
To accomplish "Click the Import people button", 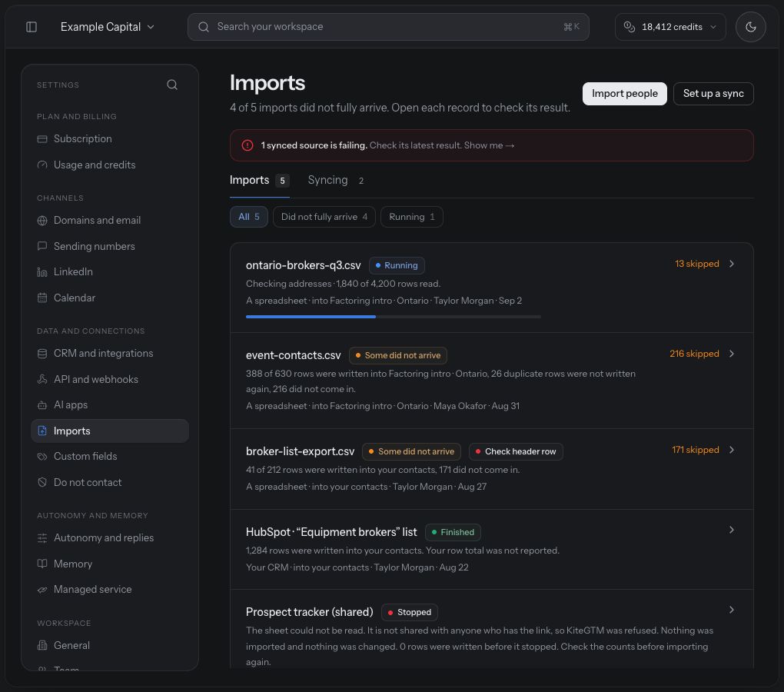I will [x=624, y=94].
